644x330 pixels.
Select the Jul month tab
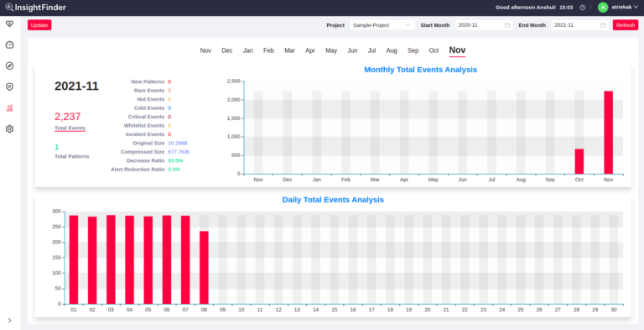pos(371,50)
